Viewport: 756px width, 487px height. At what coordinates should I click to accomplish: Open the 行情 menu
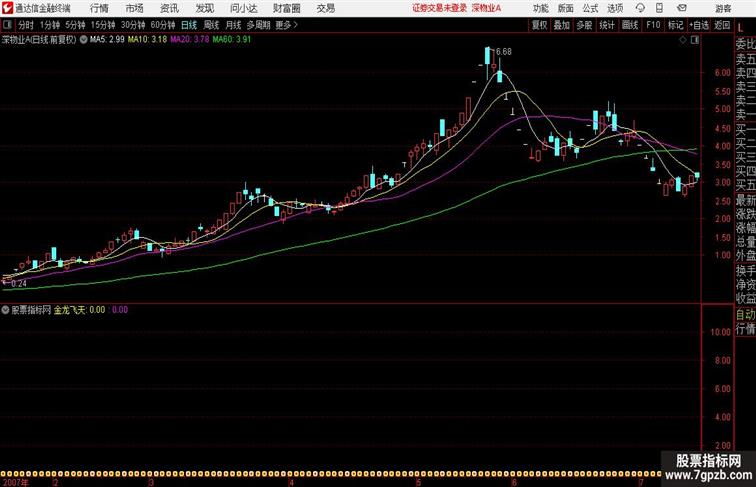pos(99,8)
